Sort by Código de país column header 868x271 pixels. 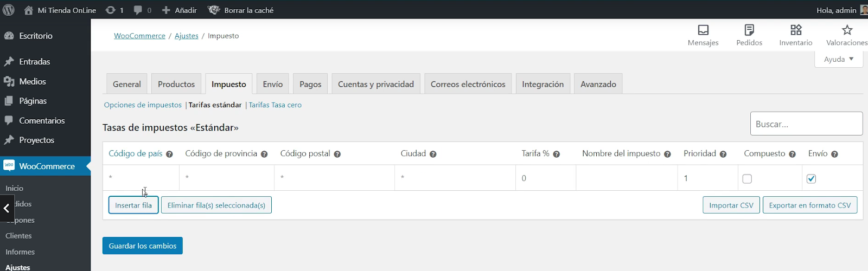click(136, 153)
